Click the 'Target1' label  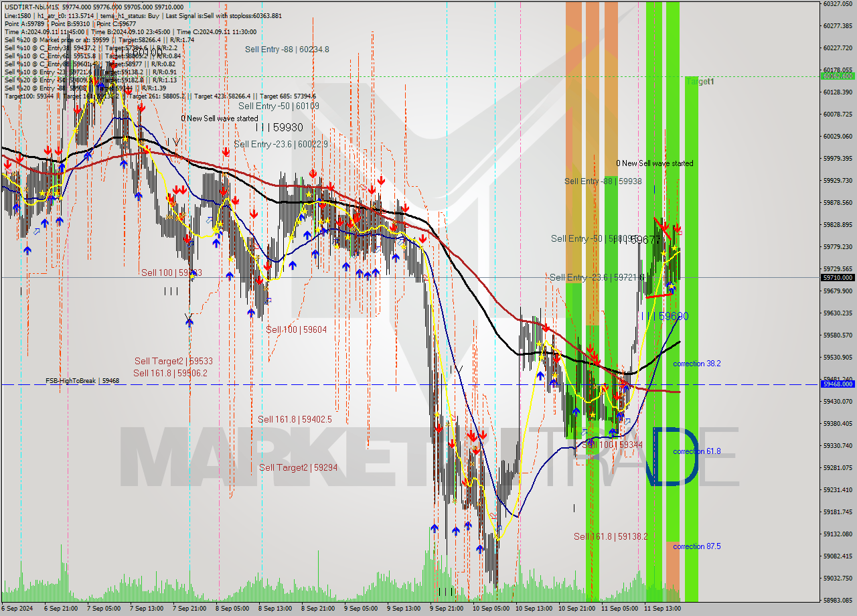[700, 81]
